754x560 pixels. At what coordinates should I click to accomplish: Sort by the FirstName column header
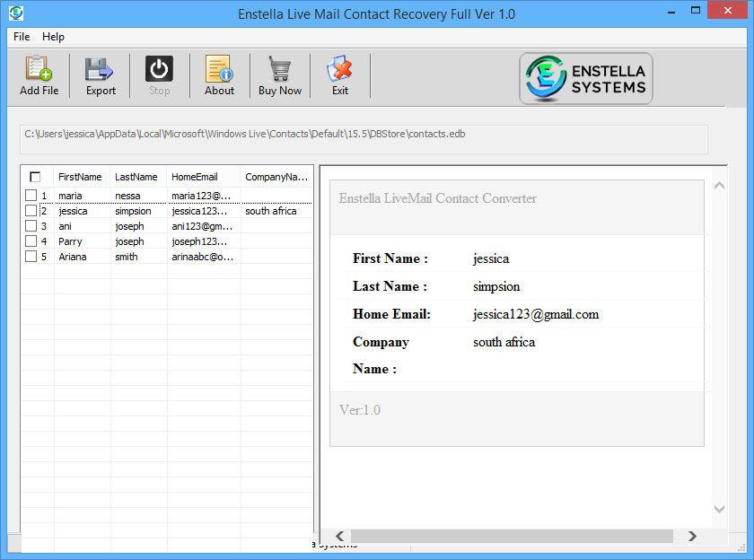(x=82, y=177)
